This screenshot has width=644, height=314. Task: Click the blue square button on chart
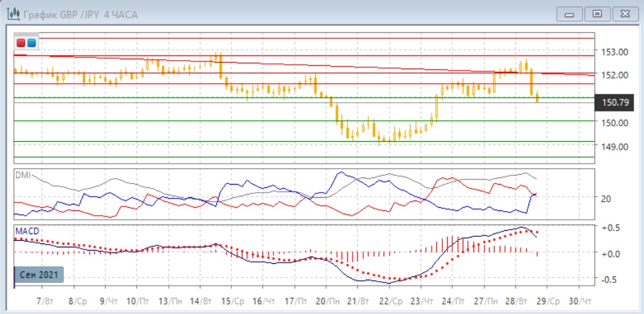pyautogui.click(x=31, y=44)
